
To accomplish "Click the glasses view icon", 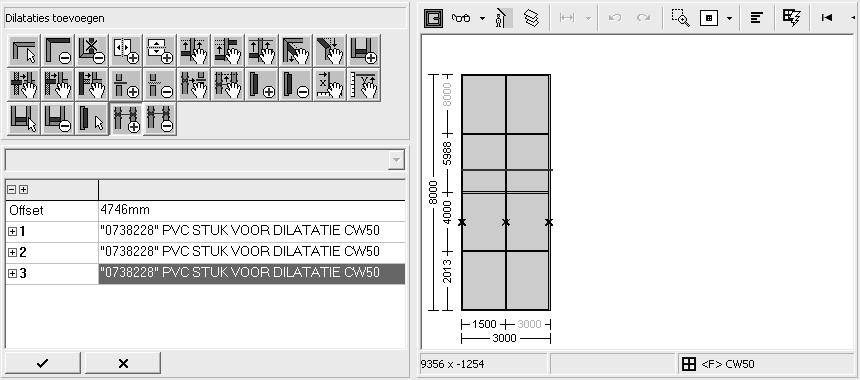I will click(x=461, y=18).
